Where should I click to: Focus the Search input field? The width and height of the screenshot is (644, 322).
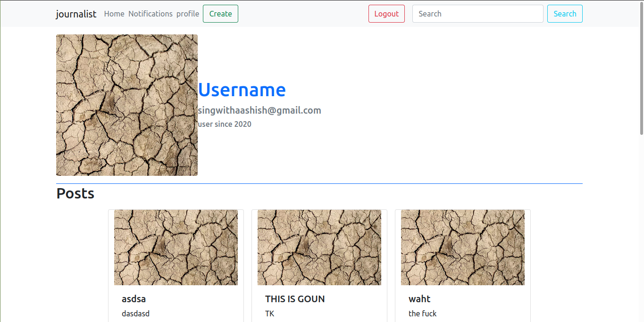[x=477, y=14]
